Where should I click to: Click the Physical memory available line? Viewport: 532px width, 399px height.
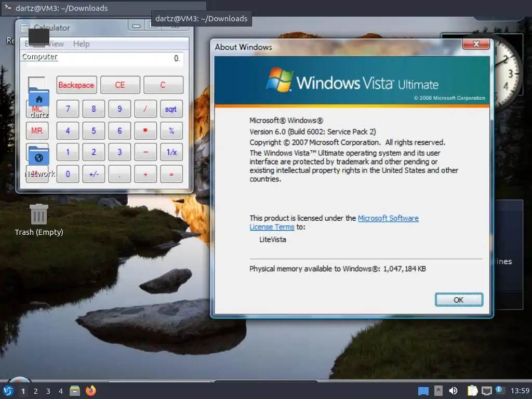point(338,269)
